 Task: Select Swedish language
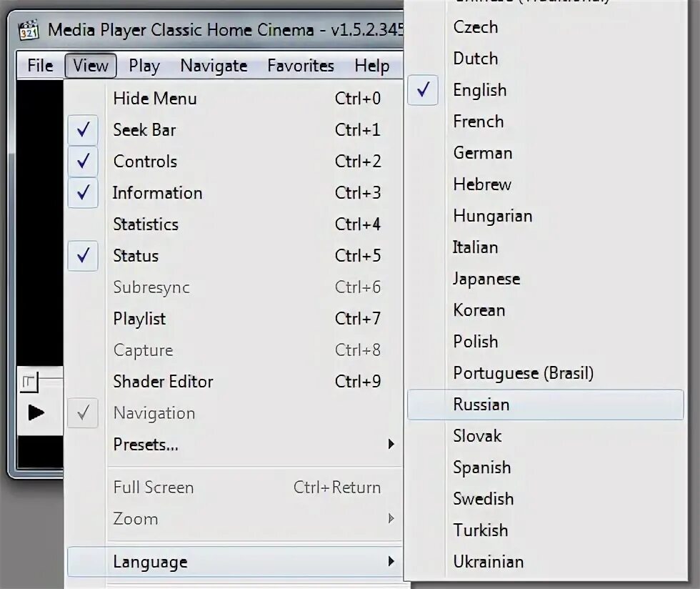[546, 499]
